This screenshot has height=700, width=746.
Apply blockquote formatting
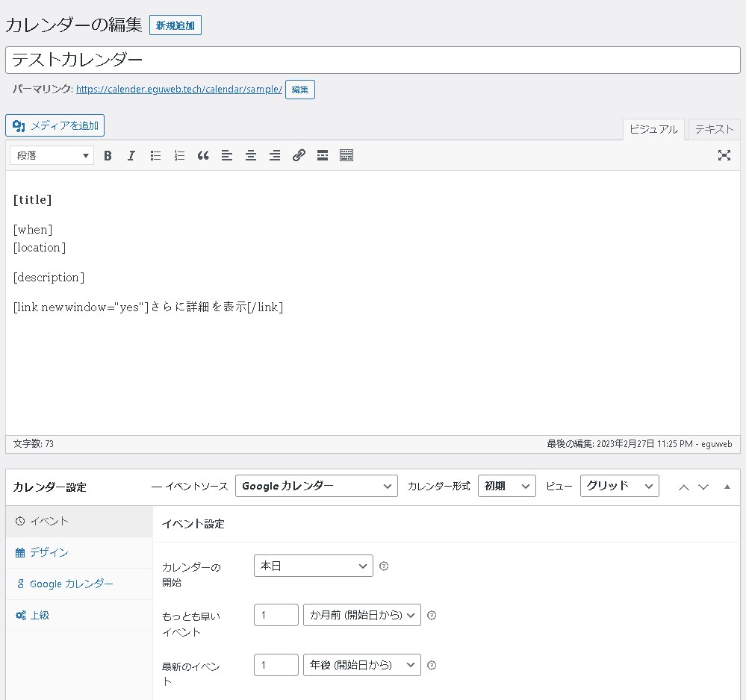[x=203, y=155]
